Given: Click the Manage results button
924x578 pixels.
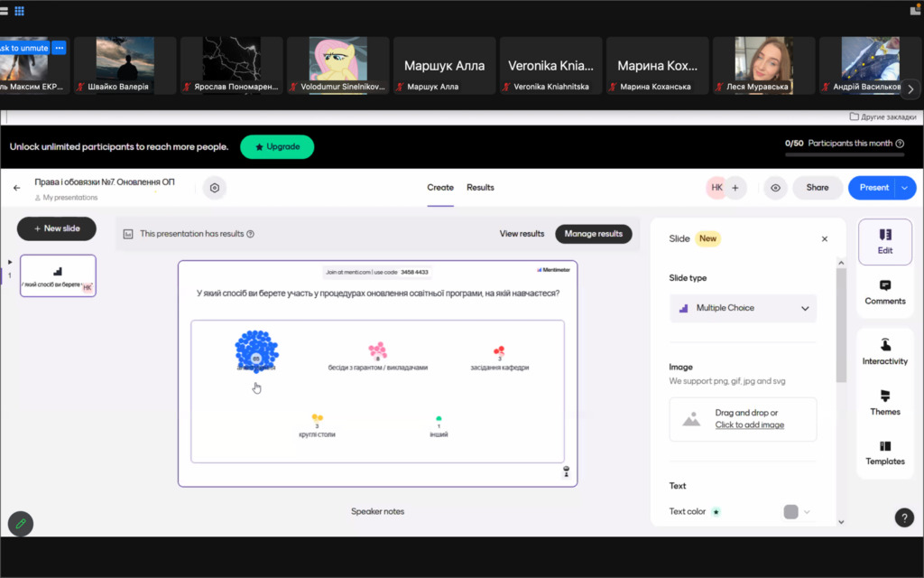Looking at the screenshot, I should pyautogui.click(x=593, y=234).
